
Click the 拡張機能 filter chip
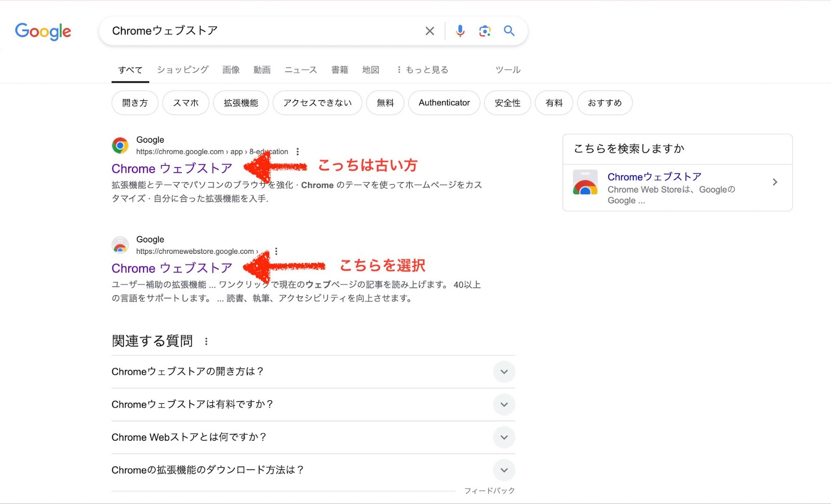click(241, 103)
